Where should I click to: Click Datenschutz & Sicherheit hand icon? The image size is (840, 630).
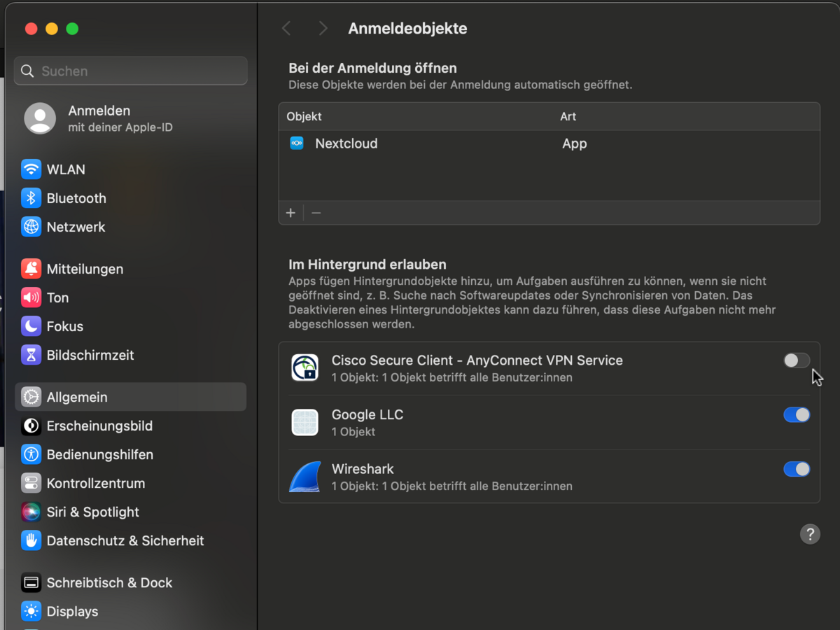tap(31, 540)
